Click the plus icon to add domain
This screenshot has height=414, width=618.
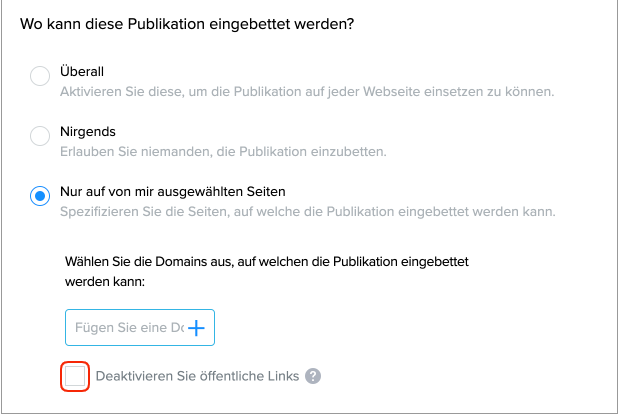(x=197, y=327)
